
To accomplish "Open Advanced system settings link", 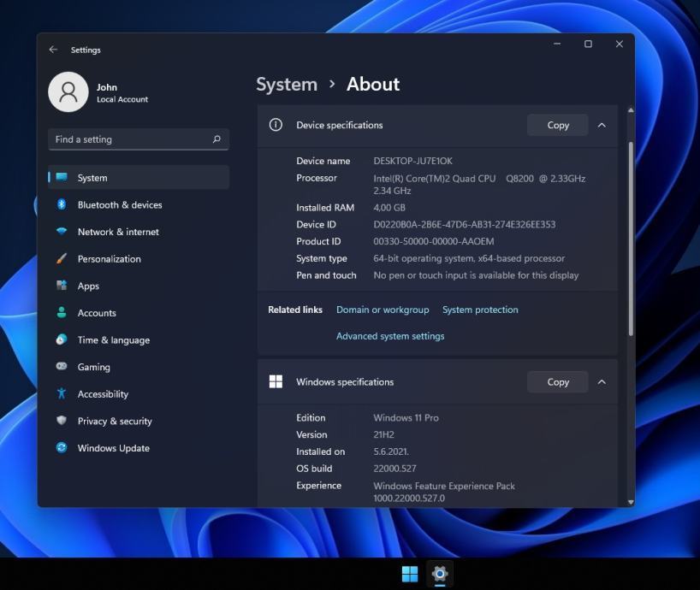I will click(x=390, y=336).
